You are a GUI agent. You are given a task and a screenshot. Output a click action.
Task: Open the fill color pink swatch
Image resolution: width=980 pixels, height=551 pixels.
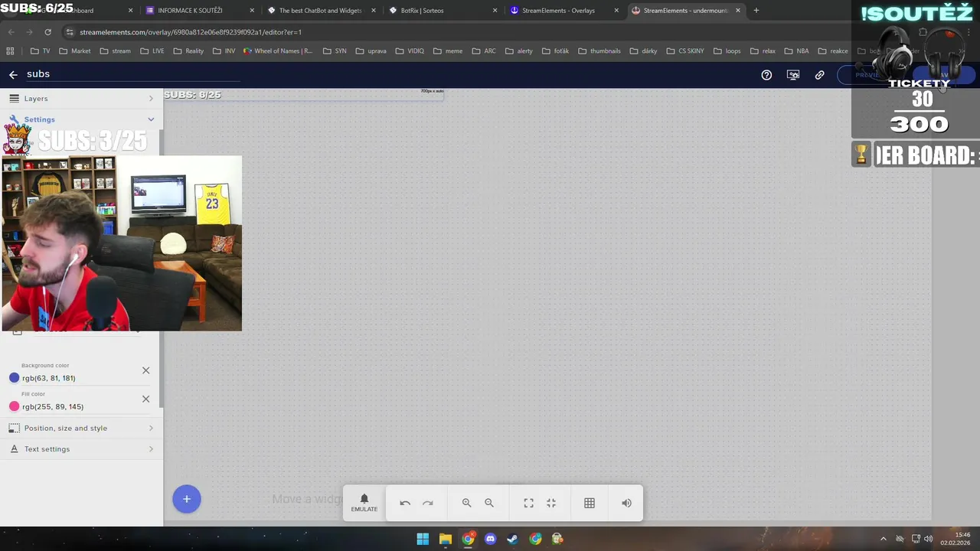pyautogui.click(x=14, y=406)
